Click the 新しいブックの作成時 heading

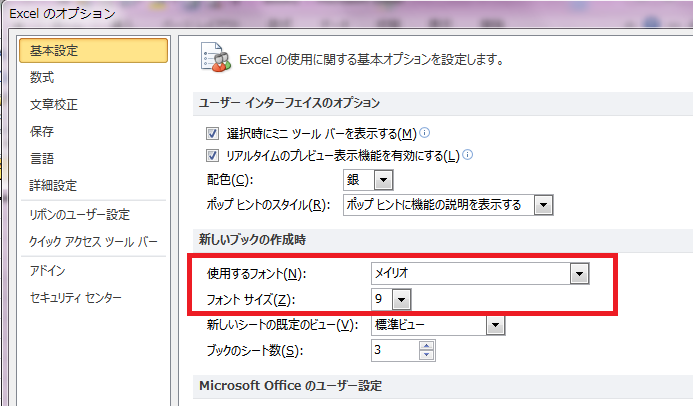click(252, 240)
